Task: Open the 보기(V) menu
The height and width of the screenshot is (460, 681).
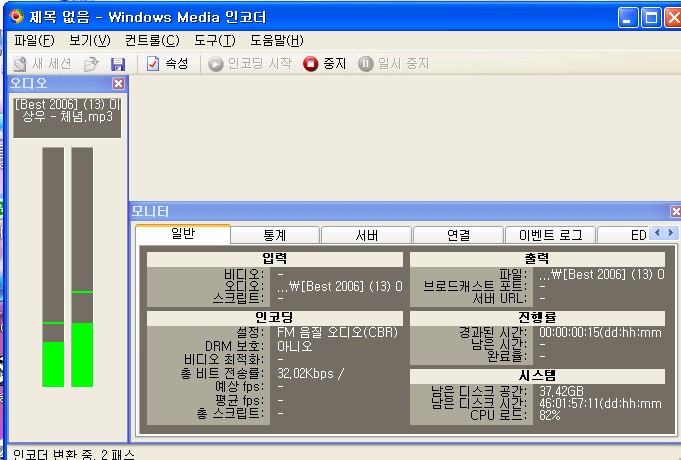Action: click(90, 41)
